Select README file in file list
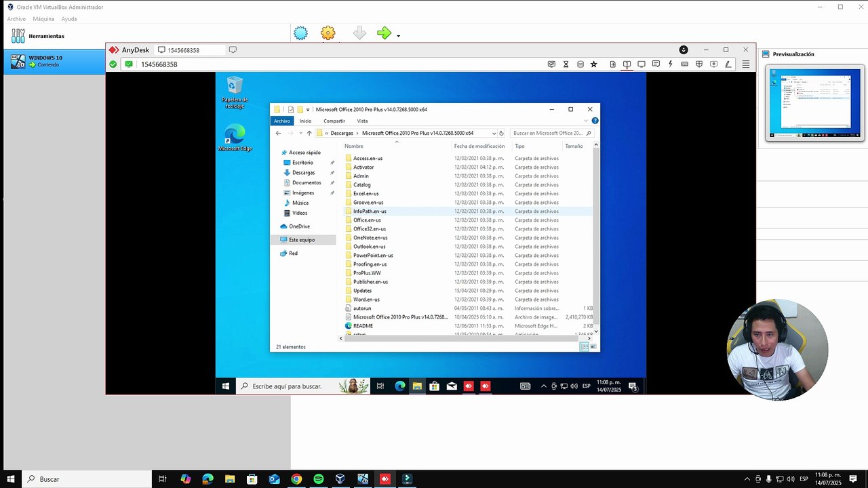 click(x=363, y=326)
